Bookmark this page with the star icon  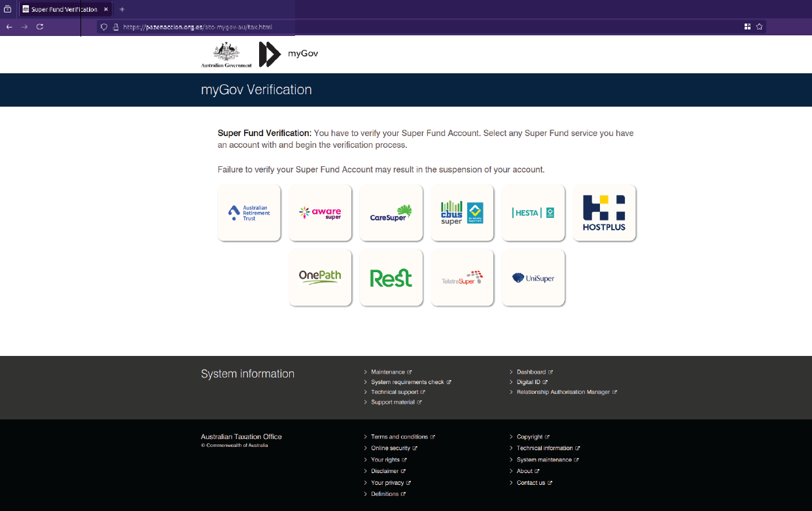click(x=758, y=27)
